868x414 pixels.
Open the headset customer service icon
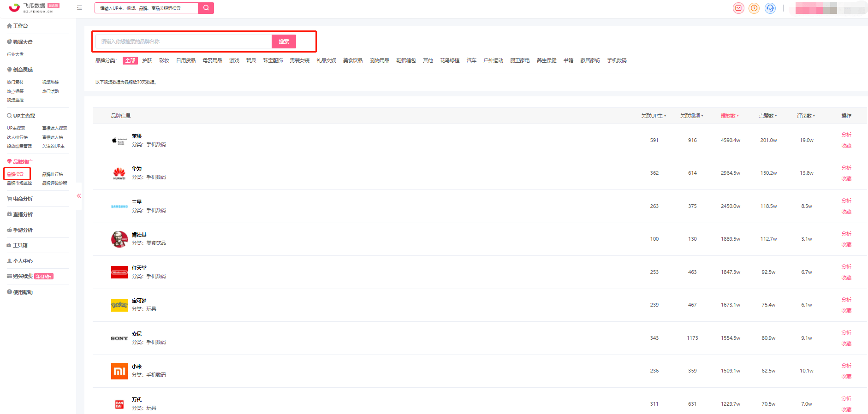point(770,8)
